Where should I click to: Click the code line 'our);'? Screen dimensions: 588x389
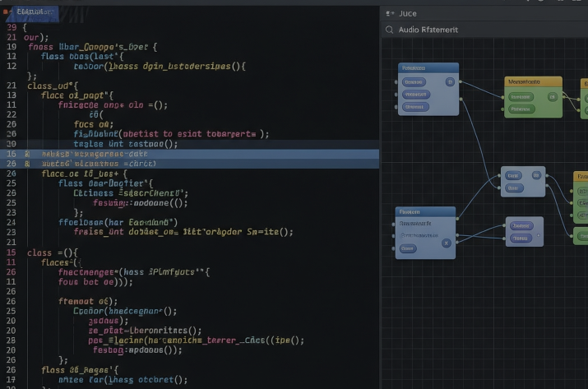36,38
